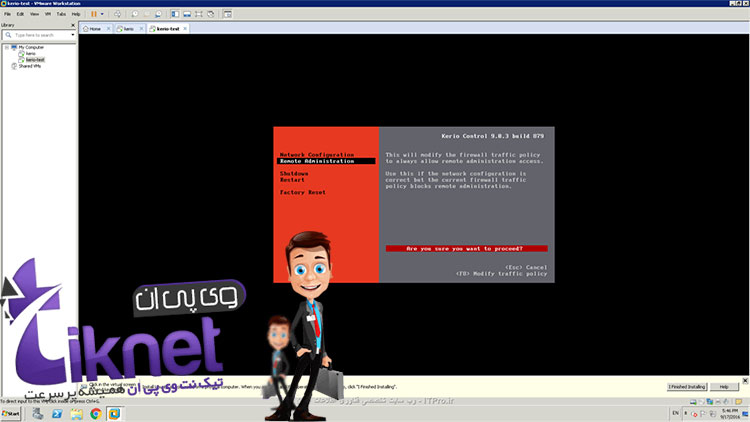Close the kerio-test tab
This screenshot has height=422, width=750.
[x=187, y=29]
